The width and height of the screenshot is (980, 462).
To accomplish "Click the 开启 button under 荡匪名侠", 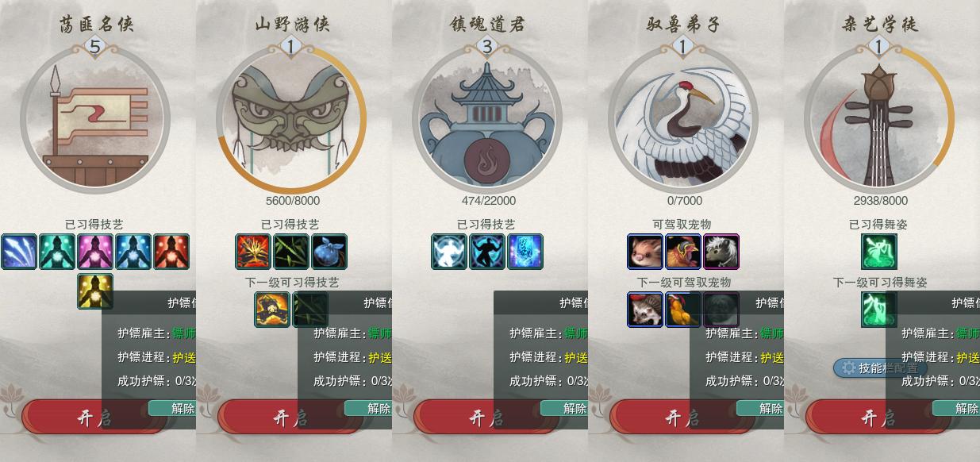I will (94, 418).
